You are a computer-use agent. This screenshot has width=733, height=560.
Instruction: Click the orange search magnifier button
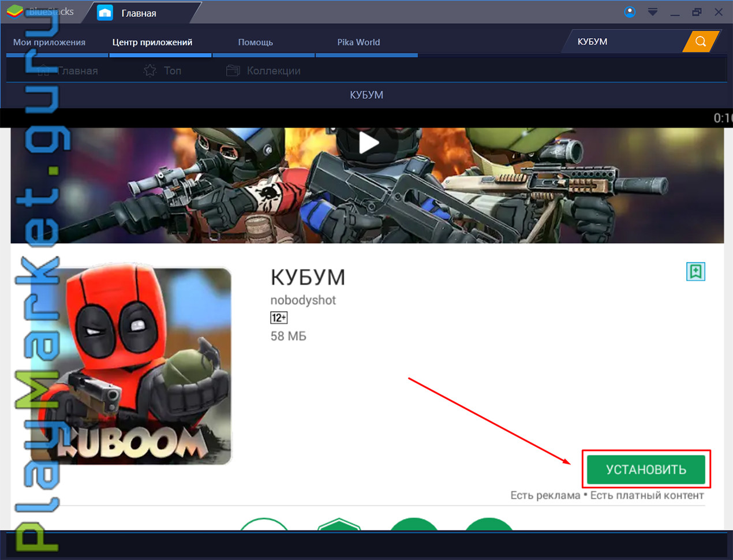tap(701, 42)
